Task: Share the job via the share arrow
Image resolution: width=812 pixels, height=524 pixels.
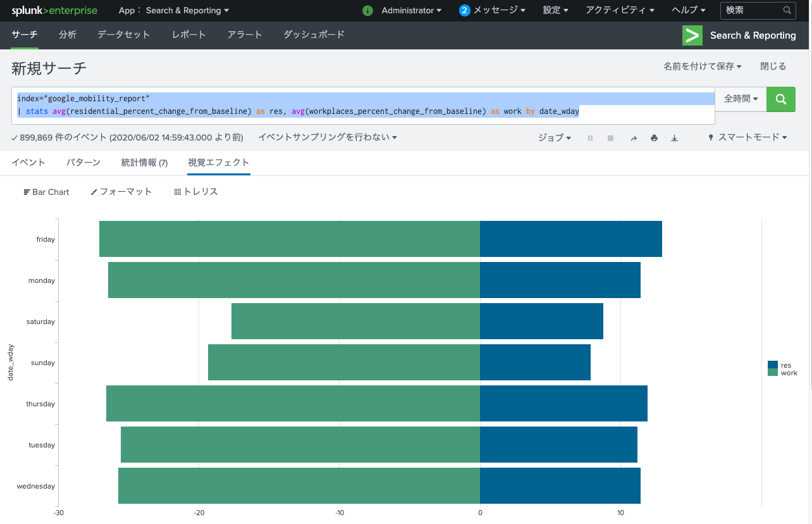Action: click(634, 137)
